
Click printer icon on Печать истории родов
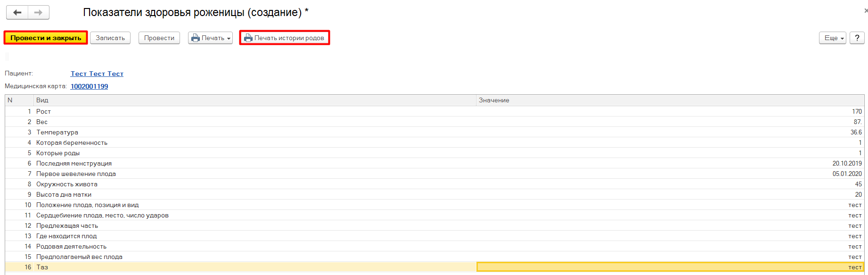tap(248, 38)
